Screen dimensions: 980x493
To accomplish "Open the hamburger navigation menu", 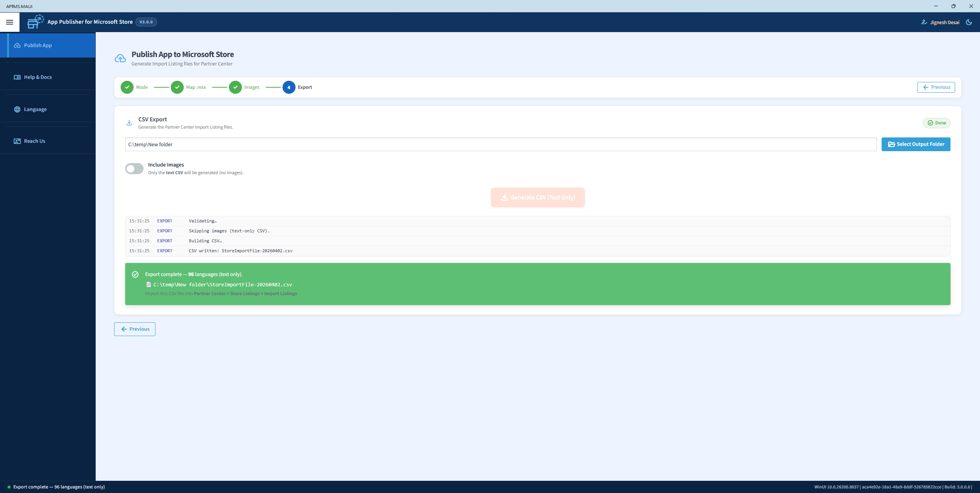I will point(10,22).
